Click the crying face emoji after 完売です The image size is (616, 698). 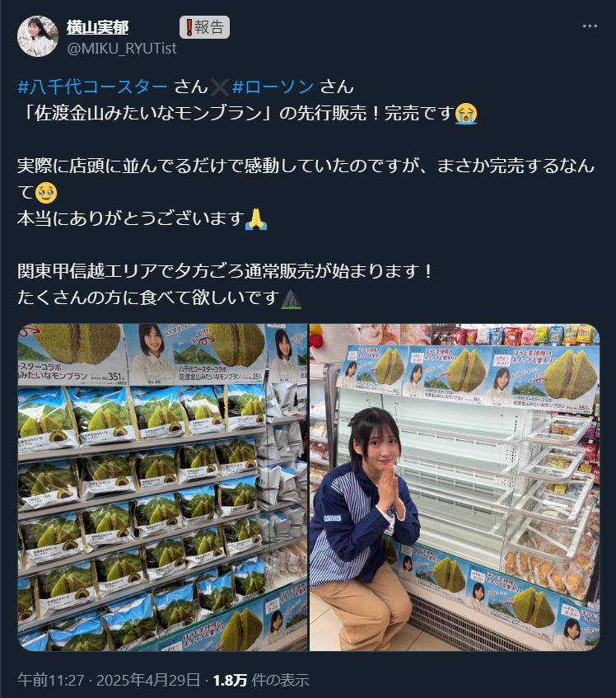point(466,113)
